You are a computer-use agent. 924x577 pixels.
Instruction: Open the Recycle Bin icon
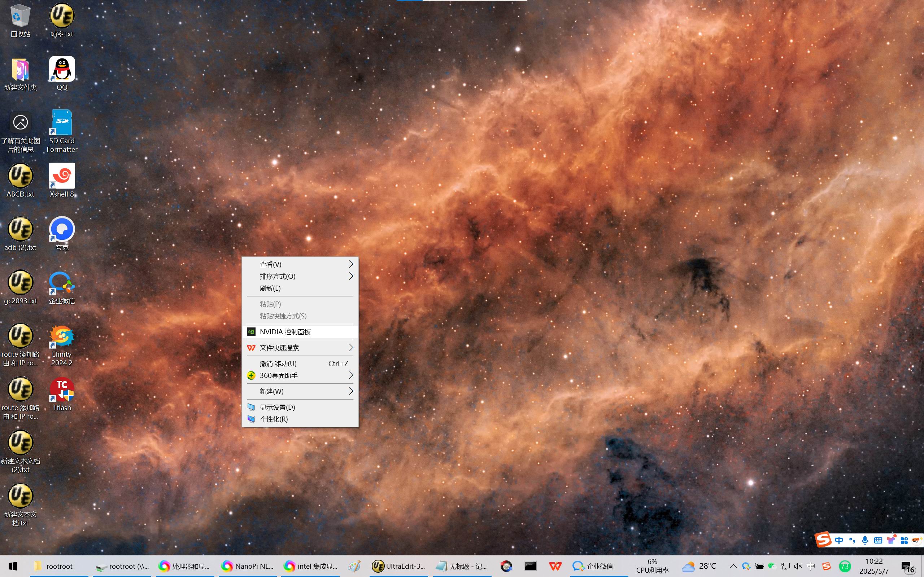(20, 17)
